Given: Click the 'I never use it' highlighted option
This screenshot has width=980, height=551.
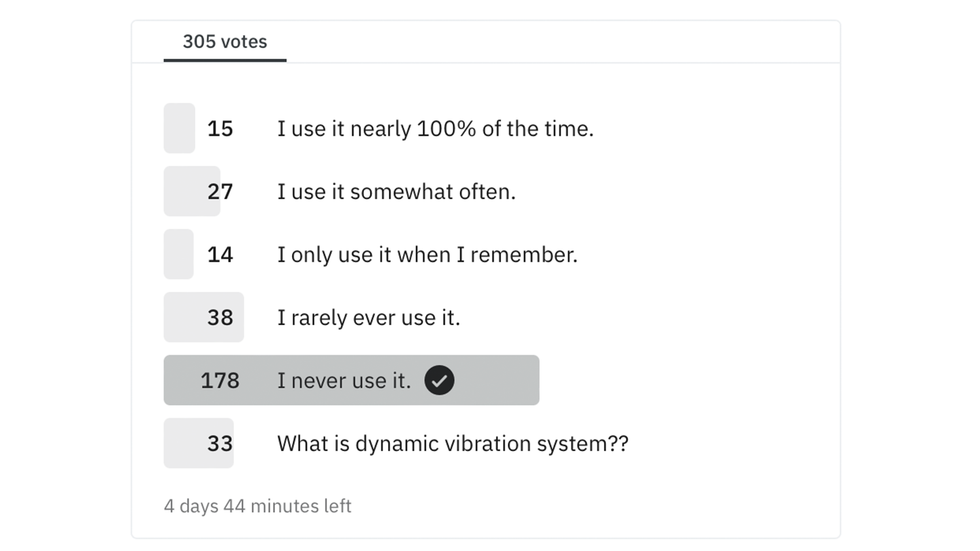Looking at the screenshot, I should (x=344, y=380).
